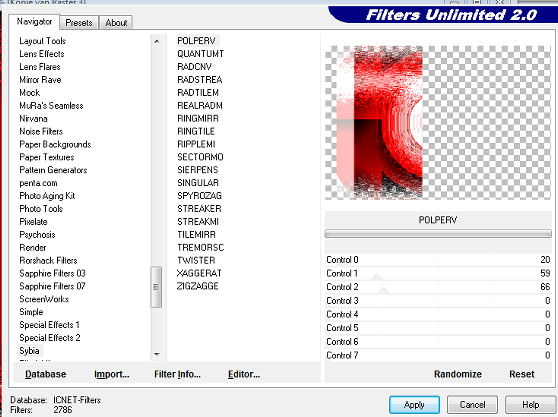This screenshot has width=558, height=417.
Task: Click Import... at the bottom bar
Action: (111, 374)
